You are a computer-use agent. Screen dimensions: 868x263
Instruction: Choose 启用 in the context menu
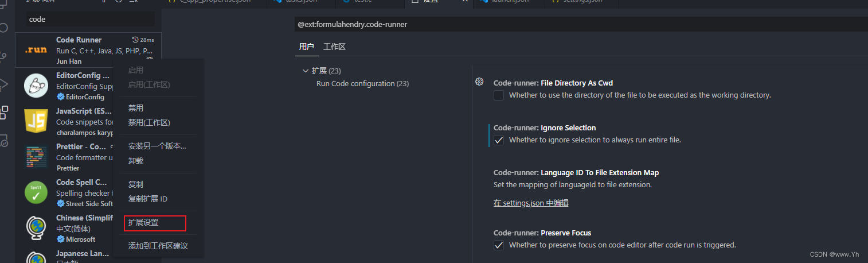[x=136, y=70]
